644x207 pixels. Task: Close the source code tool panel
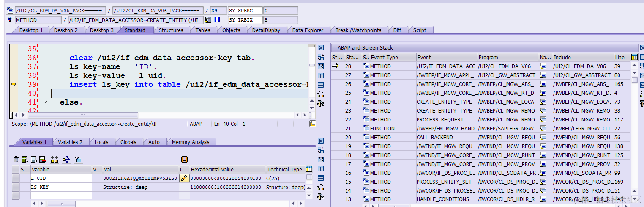click(x=321, y=48)
